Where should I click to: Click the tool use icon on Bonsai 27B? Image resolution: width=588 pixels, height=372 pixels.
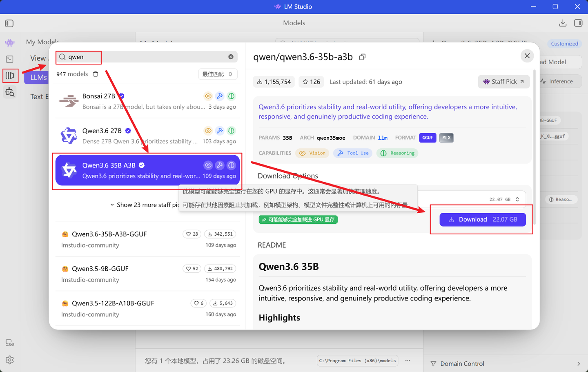pos(220,96)
